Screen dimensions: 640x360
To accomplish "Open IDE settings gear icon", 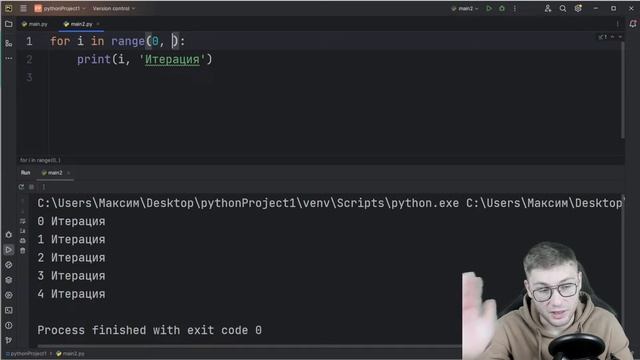I will pyautogui.click(x=578, y=8).
